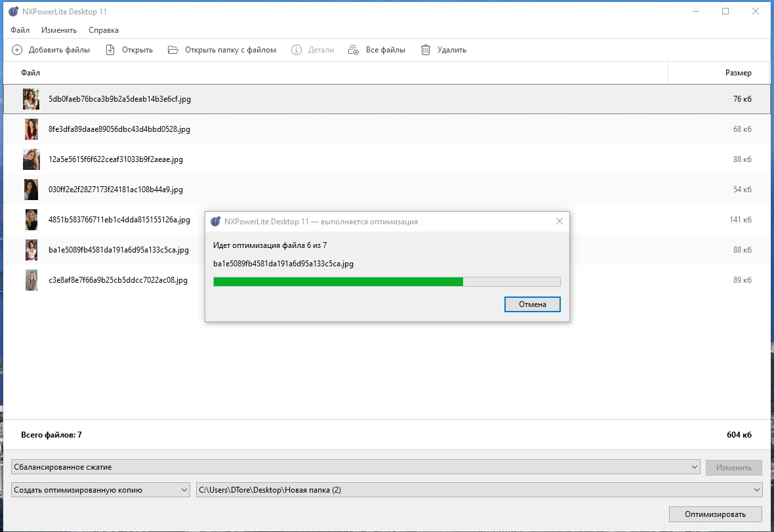Click the 89 кб size value
The width and height of the screenshot is (774, 532).
(742, 280)
